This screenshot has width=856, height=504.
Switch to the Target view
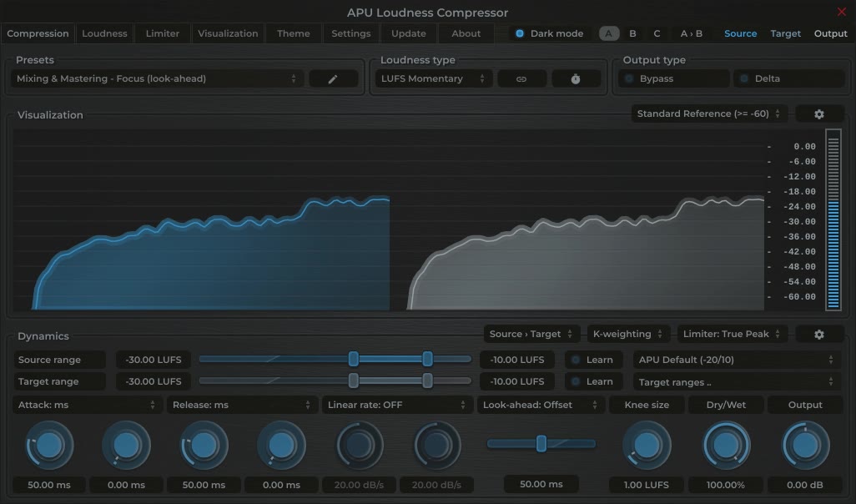click(785, 33)
